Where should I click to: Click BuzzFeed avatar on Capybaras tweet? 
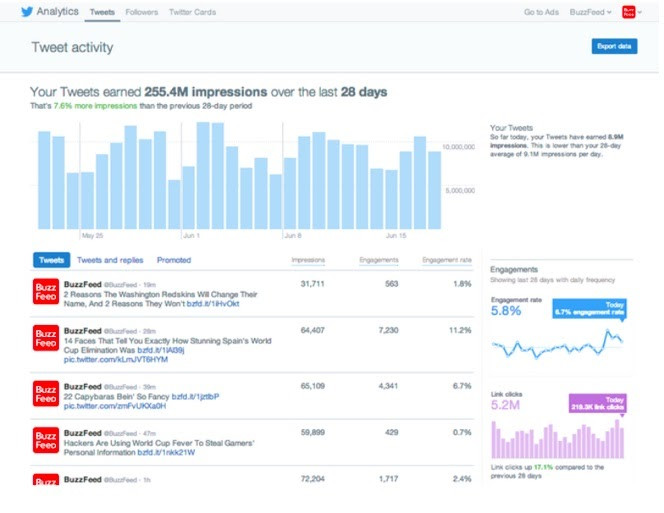[x=46, y=394]
